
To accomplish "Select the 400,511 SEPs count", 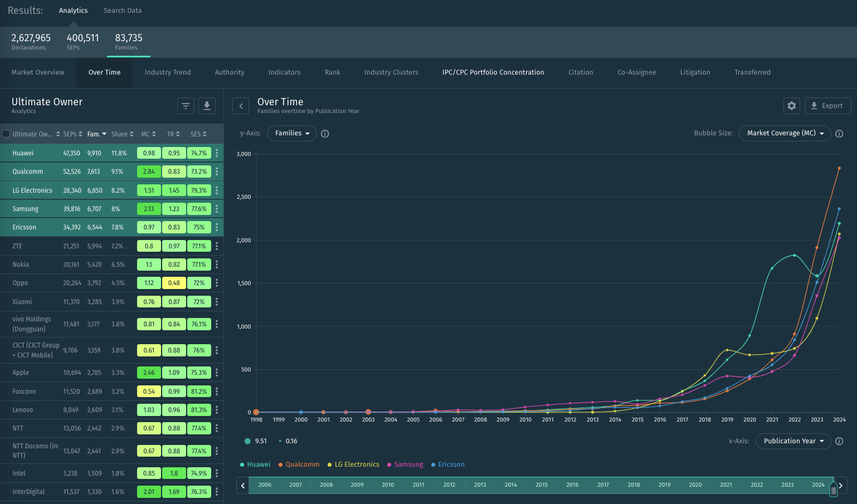I will click(82, 42).
